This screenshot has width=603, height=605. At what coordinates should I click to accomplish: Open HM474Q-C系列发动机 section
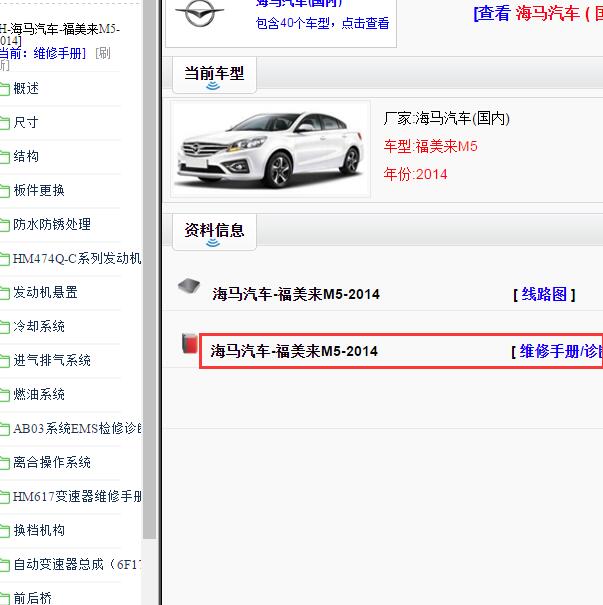point(77,259)
